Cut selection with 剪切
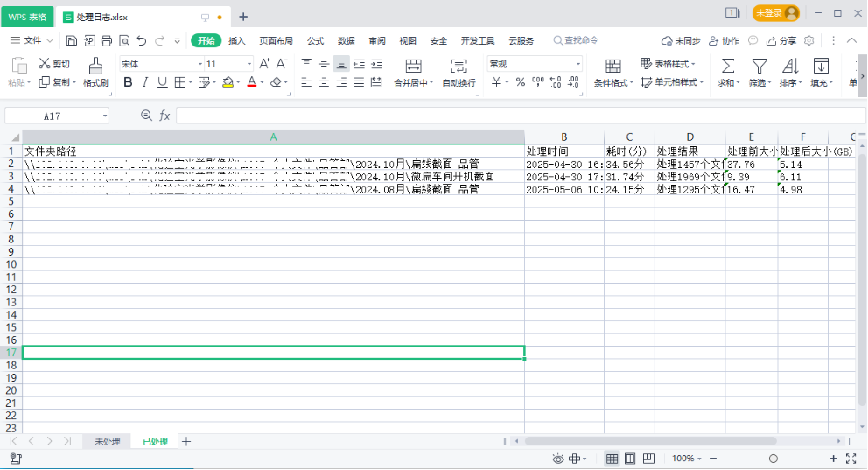The image size is (868, 470). pos(54,64)
